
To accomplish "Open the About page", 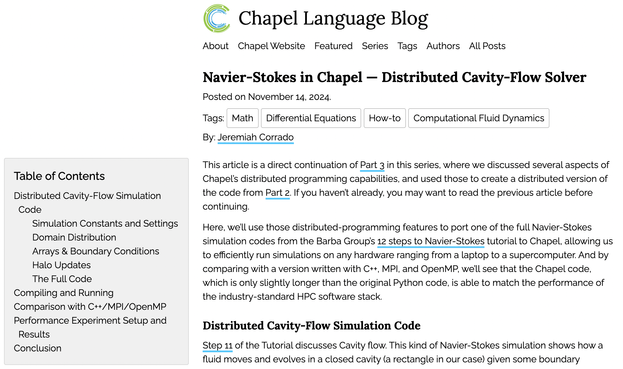I will 215,46.
